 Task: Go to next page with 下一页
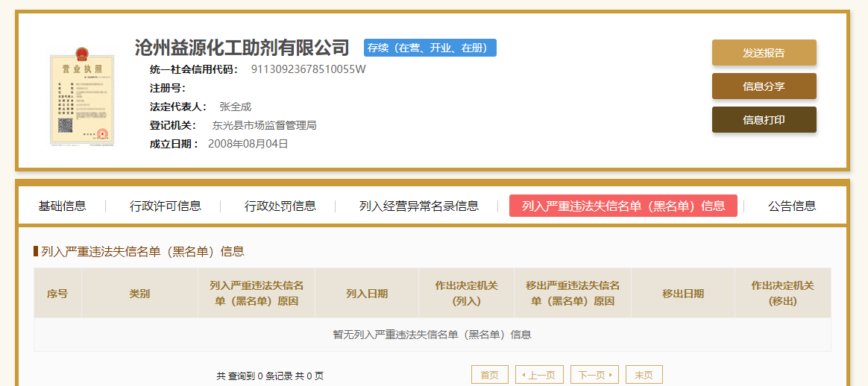[x=594, y=375]
